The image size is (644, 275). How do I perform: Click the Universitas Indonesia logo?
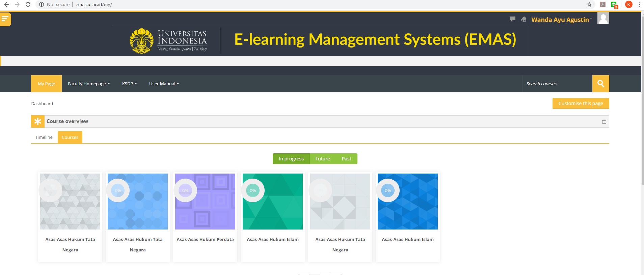pos(169,41)
